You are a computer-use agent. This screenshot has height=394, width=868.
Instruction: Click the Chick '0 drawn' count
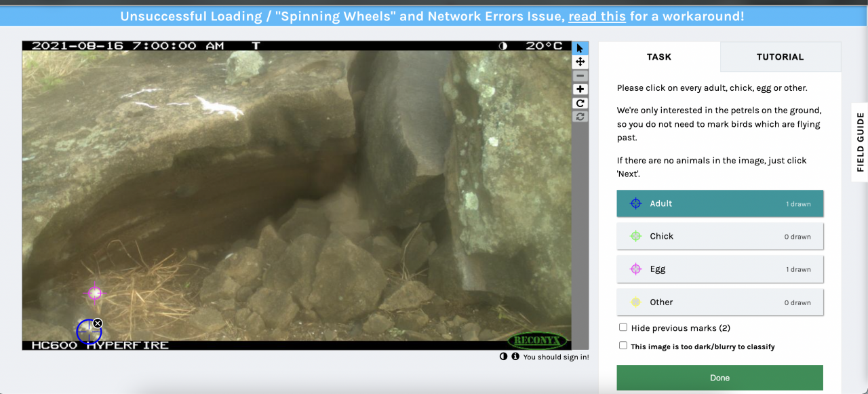(x=797, y=237)
